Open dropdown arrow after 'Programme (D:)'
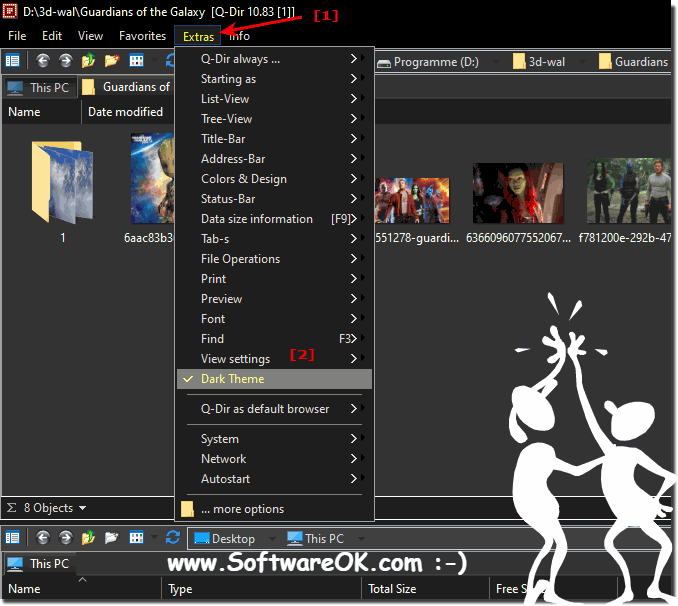The width and height of the screenshot is (678, 606). (x=496, y=62)
